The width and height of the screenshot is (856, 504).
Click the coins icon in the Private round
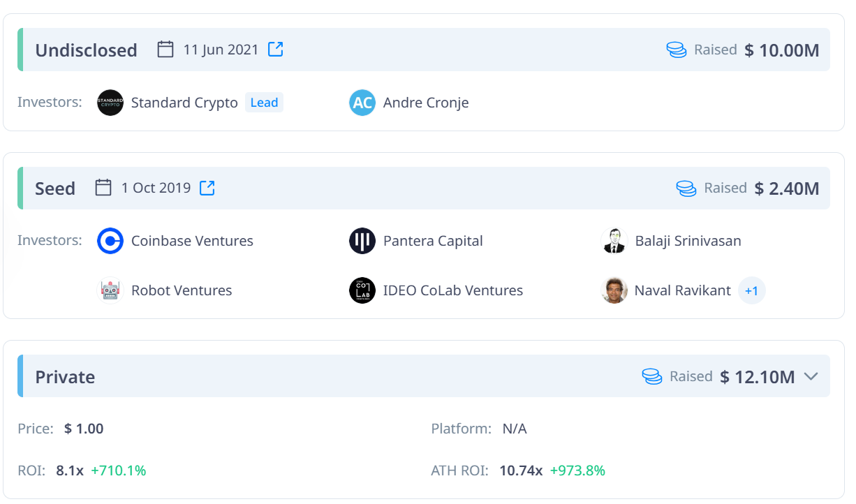pyautogui.click(x=651, y=376)
